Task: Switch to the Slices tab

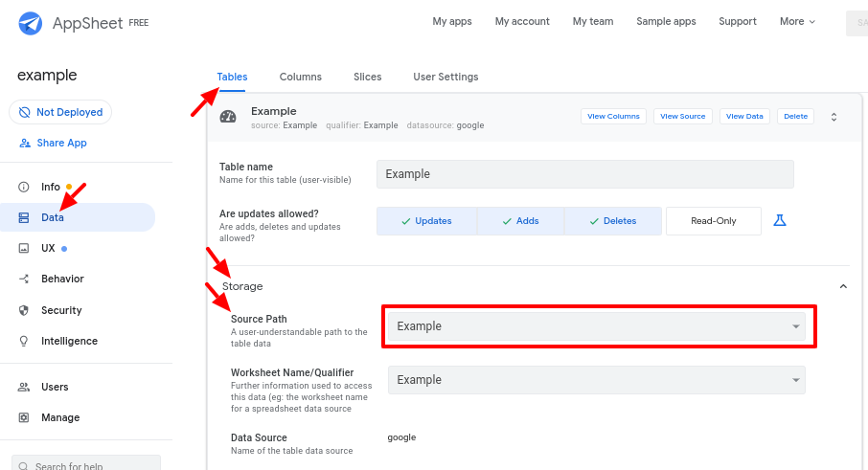Action: coord(368,77)
